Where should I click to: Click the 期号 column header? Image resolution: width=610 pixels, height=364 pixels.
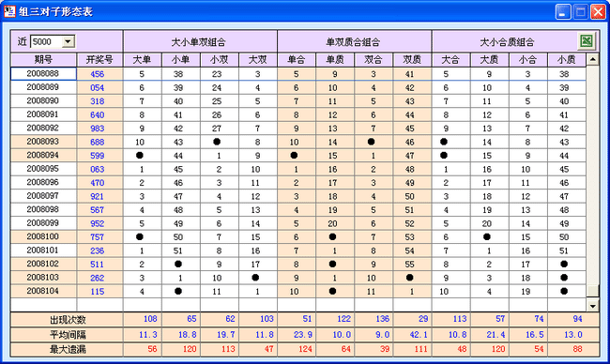tap(43, 60)
